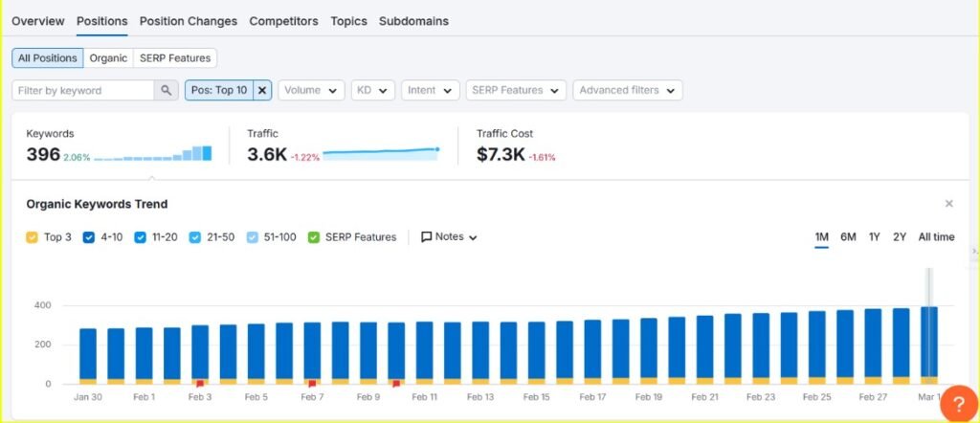Click the Traffic sparkline chart

click(380, 154)
